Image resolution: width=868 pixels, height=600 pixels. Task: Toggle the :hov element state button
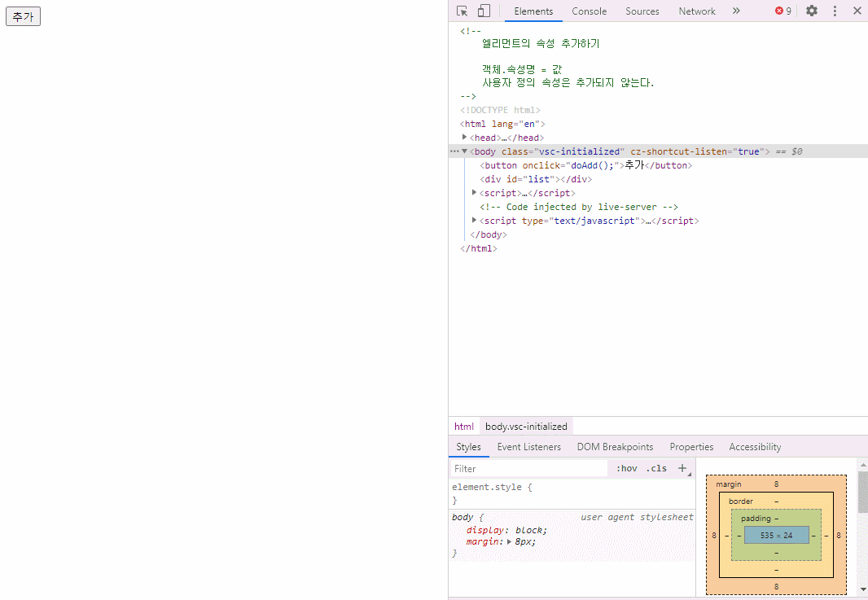click(626, 468)
